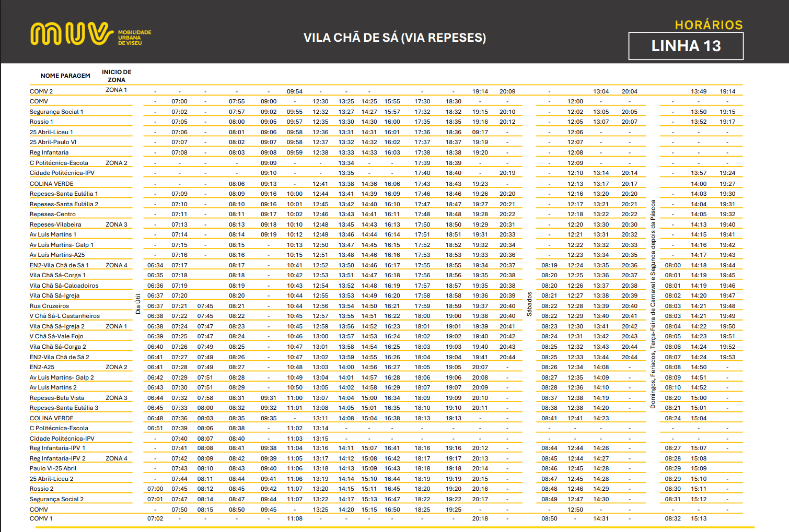Select the Segurança Social 1 stop

click(x=56, y=112)
